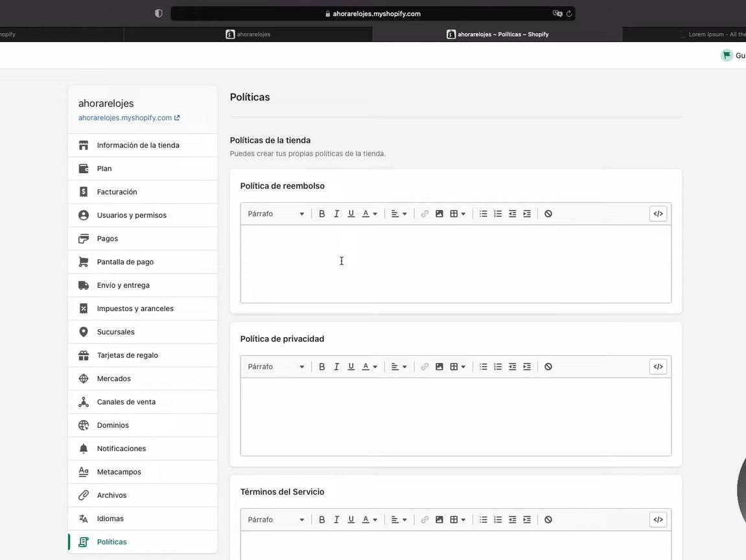746x560 pixels.
Task: Open Notificaciones settings
Action: pyautogui.click(x=143, y=448)
